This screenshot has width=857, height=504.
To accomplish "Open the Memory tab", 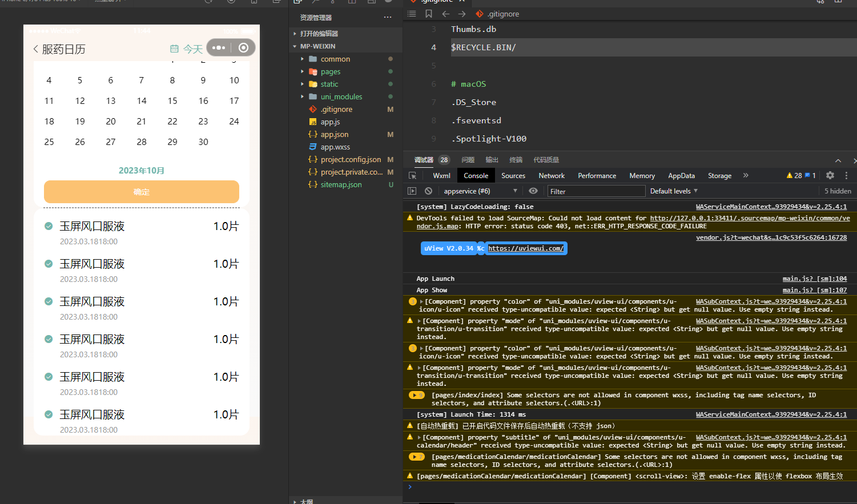I will coord(642,176).
